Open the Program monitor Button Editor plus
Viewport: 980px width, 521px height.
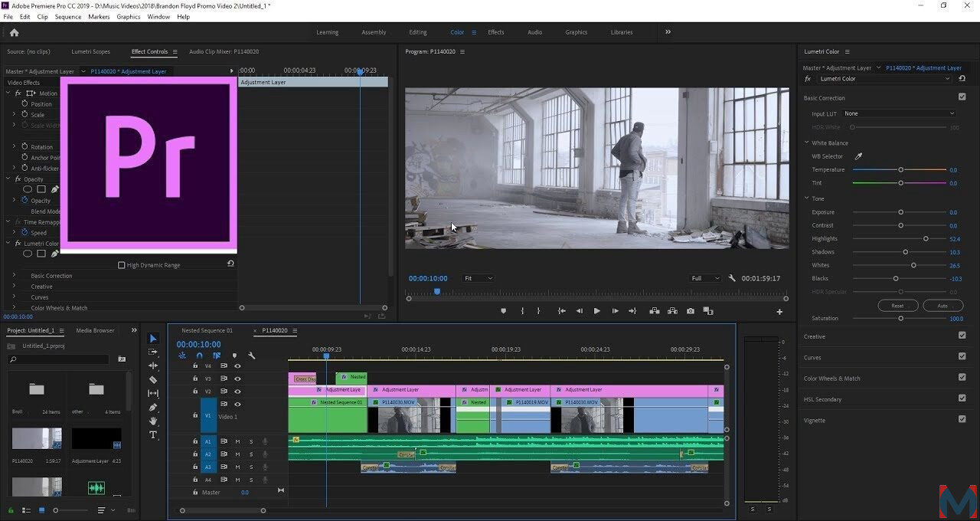(x=779, y=312)
